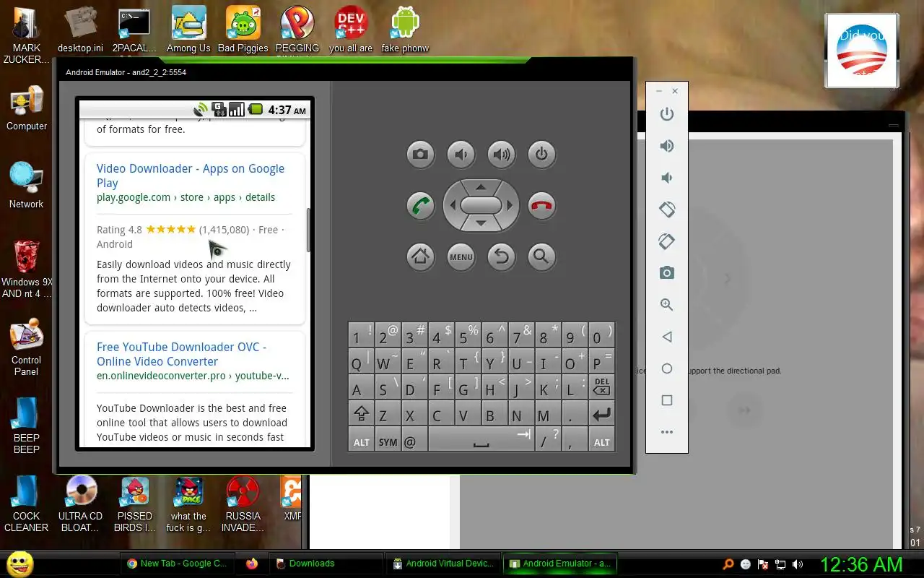The image size is (924, 578).
Task: Click the D-pad right arrow
Action: 509,205
